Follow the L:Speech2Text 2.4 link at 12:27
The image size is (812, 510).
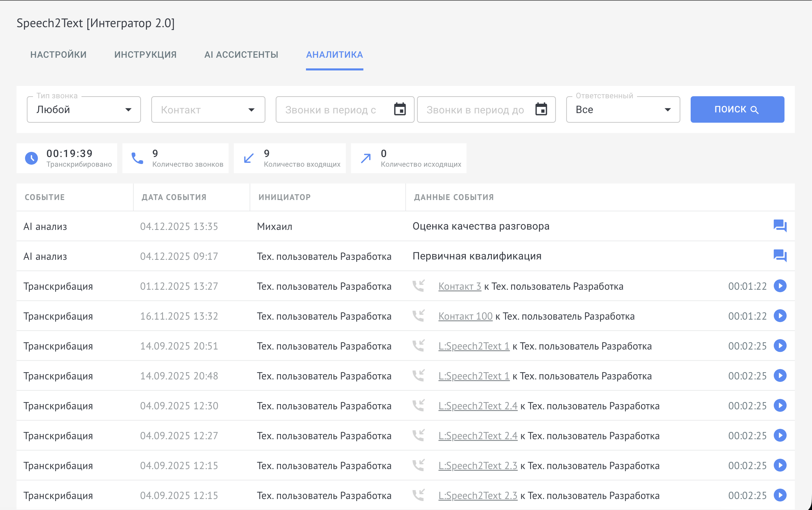(x=478, y=436)
